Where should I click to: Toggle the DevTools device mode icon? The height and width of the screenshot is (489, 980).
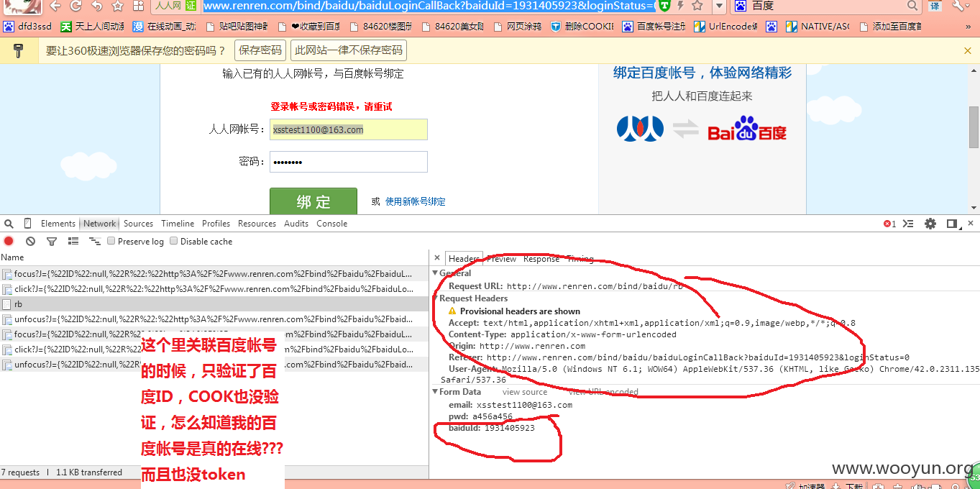pos(27,224)
